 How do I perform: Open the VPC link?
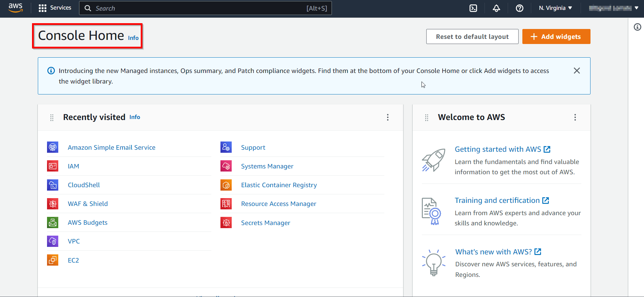pos(74,241)
